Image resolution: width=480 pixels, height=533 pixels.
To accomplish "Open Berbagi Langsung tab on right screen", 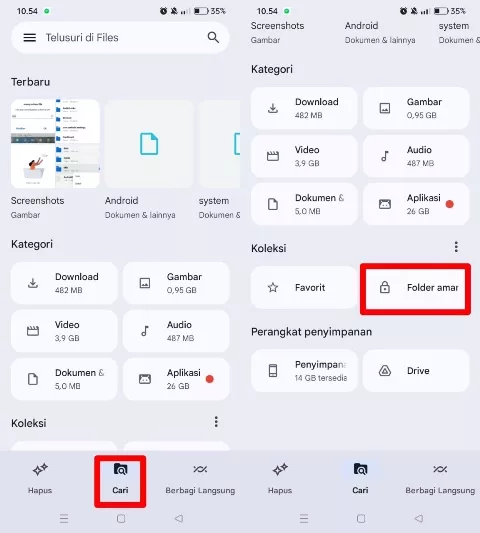I will pyautogui.click(x=440, y=479).
